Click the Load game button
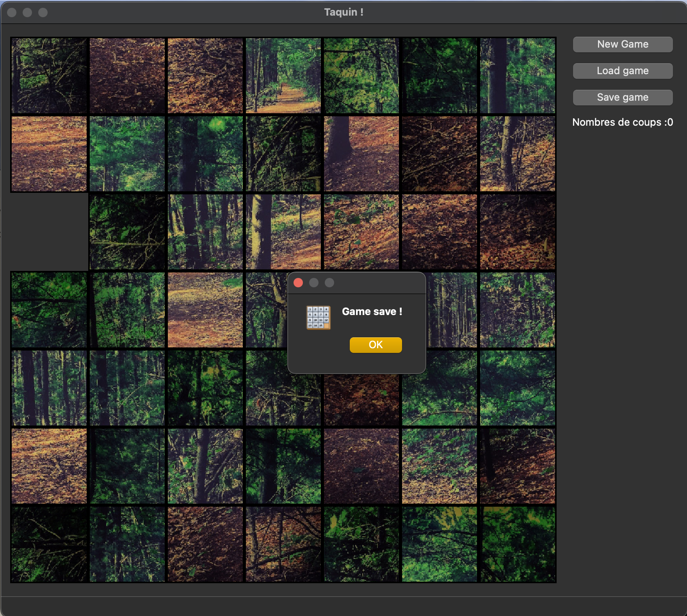 [623, 71]
